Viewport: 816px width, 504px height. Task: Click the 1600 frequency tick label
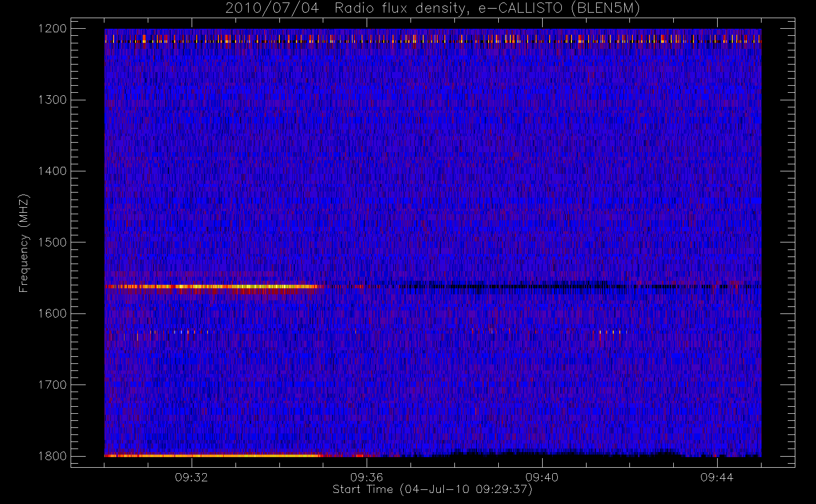[x=52, y=313]
